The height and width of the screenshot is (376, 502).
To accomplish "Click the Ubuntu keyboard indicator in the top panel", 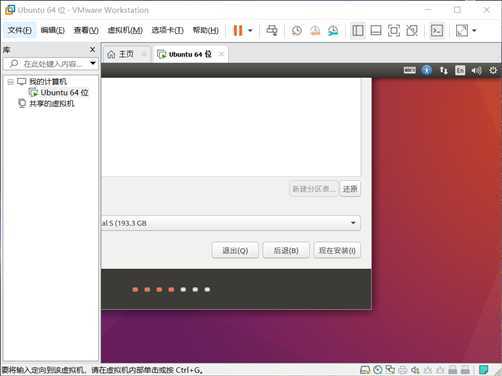I will (x=410, y=70).
